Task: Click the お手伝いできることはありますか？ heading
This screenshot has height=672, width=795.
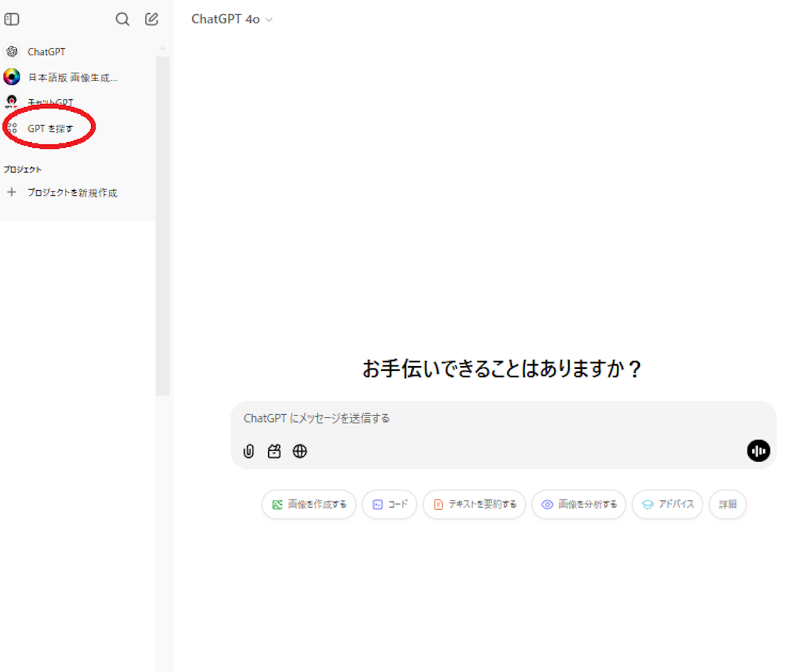Action: point(502,369)
